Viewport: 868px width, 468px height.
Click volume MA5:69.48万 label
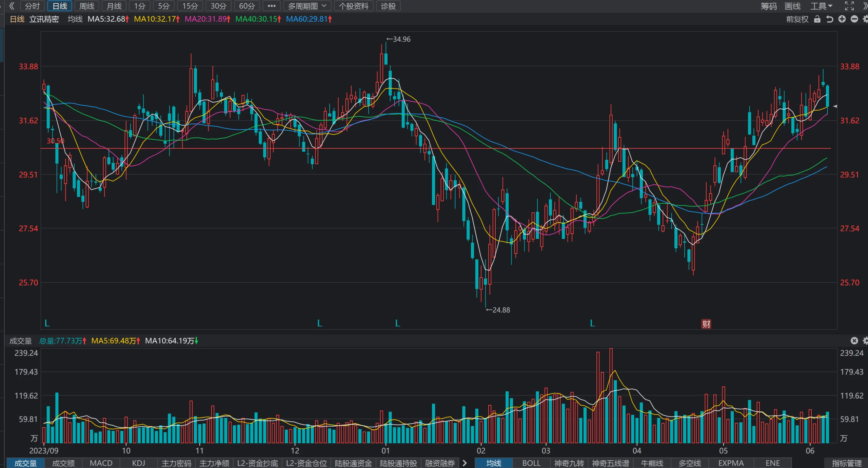point(116,341)
